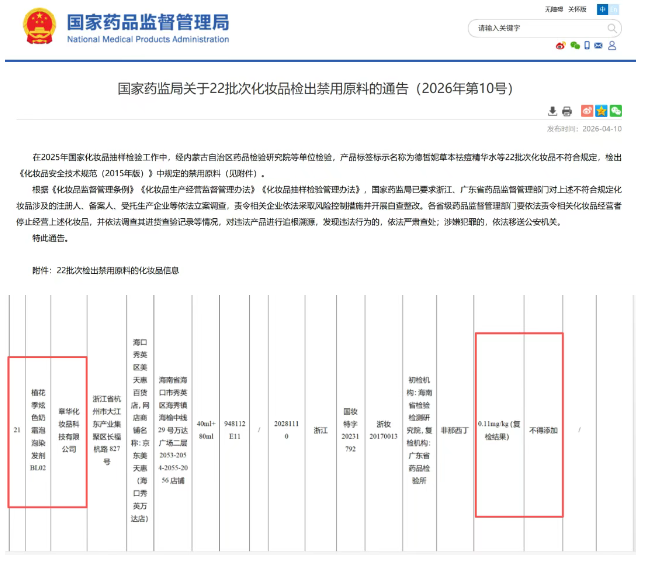The width and height of the screenshot is (646, 561).
Task: Click the announcement title 国家药监局关于22批次化妆品
Action: point(316,89)
